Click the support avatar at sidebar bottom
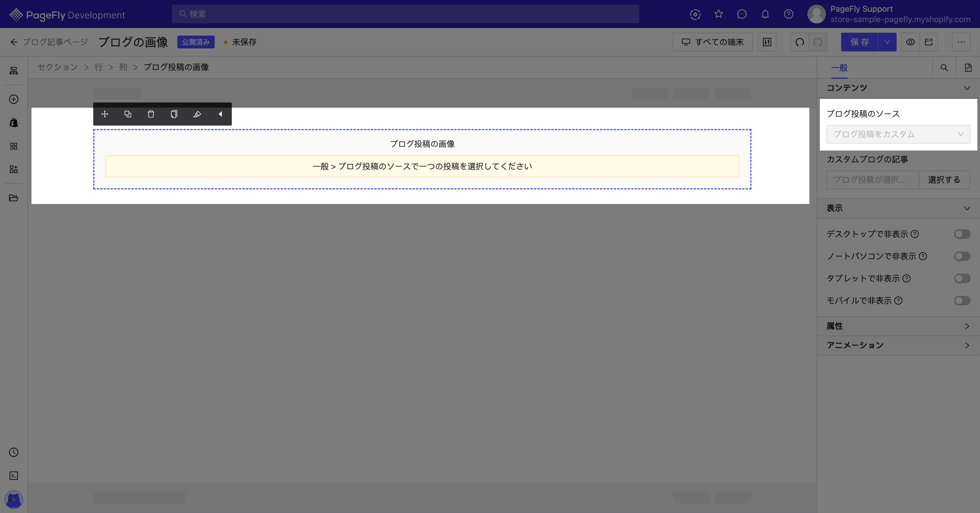Image resolution: width=980 pixels, height=513 pixels. [14, 499]
